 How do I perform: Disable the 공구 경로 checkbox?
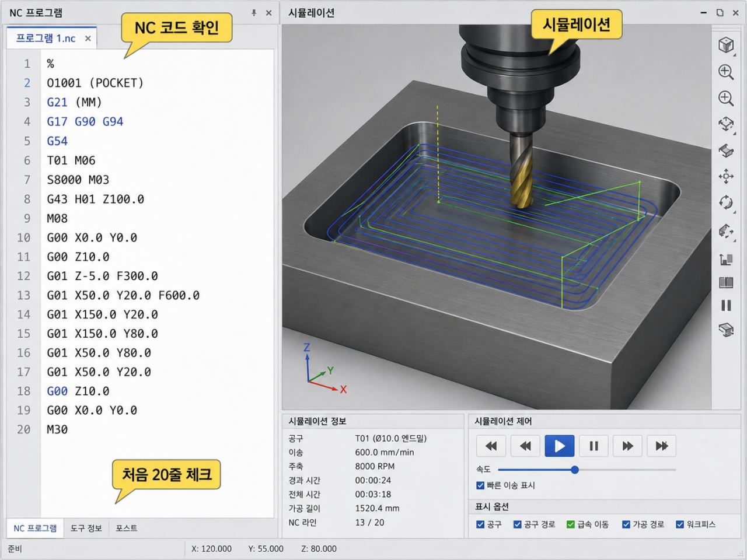point(517,524)
